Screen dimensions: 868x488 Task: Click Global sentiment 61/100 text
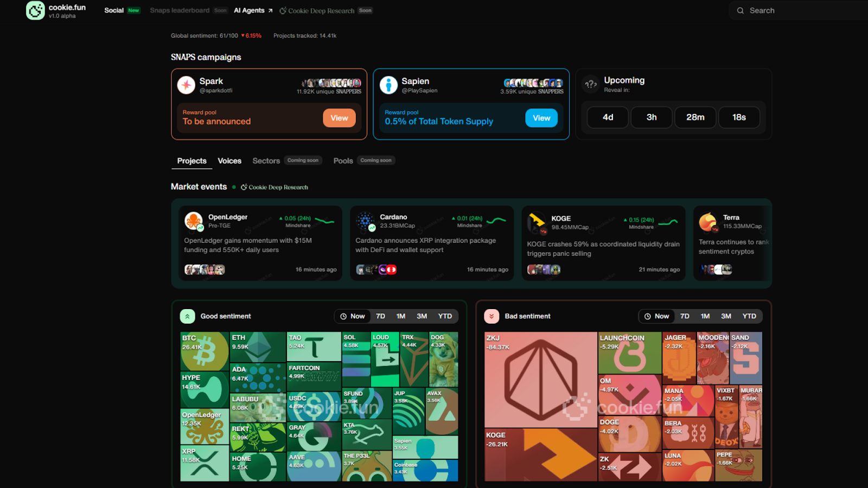(205, 36)
